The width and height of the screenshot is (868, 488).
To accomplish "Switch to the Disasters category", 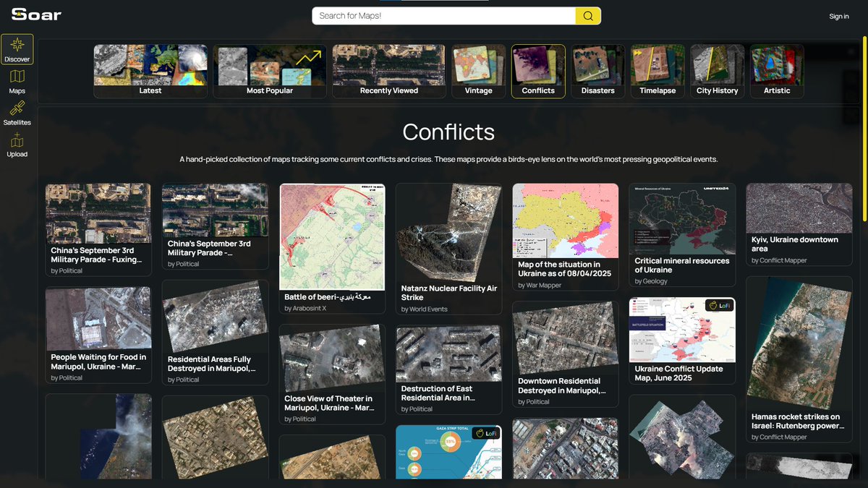I will pyautogui.click(x=597, y=70).
